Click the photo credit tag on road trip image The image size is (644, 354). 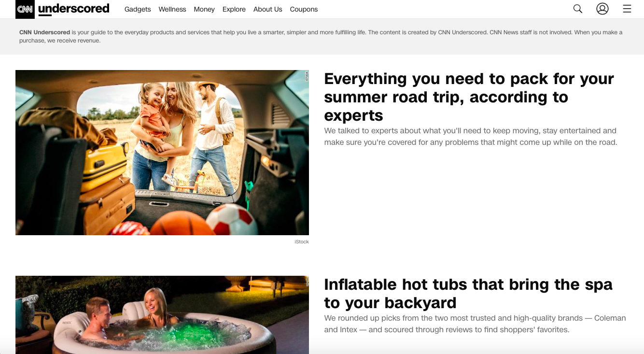(307, 75)
